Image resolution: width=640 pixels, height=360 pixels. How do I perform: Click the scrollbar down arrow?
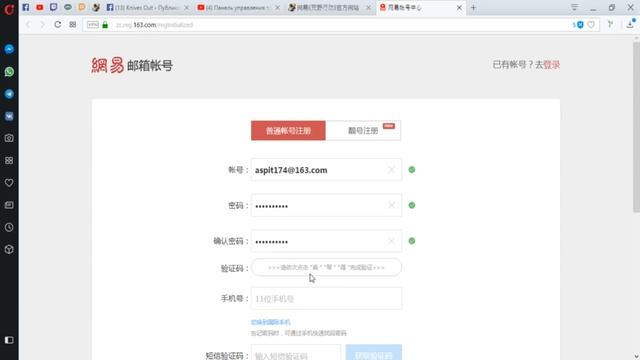[x=636, y=357]
